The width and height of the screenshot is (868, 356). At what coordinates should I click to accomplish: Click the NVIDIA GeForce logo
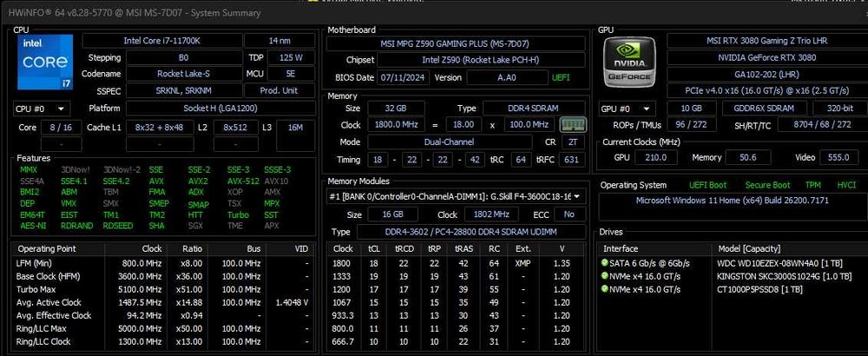[628, 62]
